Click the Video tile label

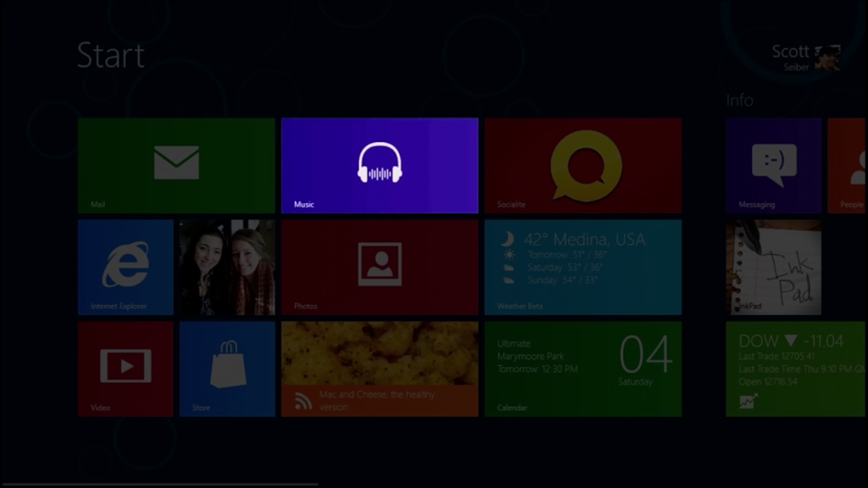click(100, 408)
